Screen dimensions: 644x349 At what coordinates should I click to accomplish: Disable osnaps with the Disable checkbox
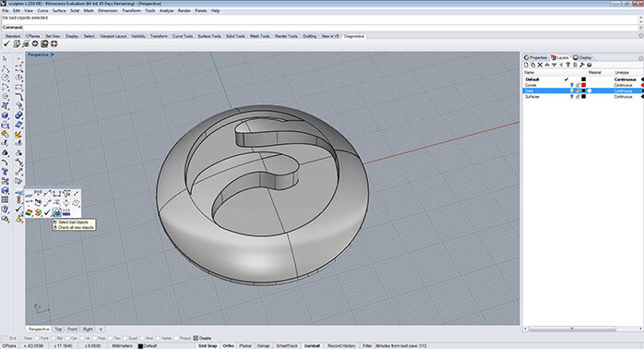click(196, 338)
